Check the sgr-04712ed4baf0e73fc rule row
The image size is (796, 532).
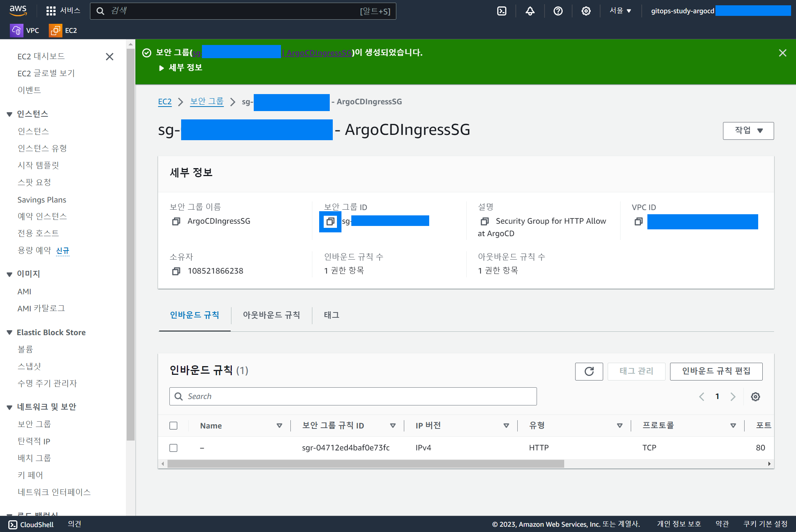tap(174, 448)
